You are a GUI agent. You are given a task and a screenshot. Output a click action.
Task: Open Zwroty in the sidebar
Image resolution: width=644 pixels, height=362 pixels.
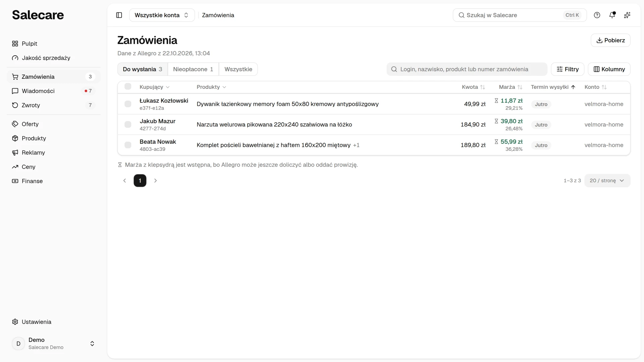(x=54, y=105)
